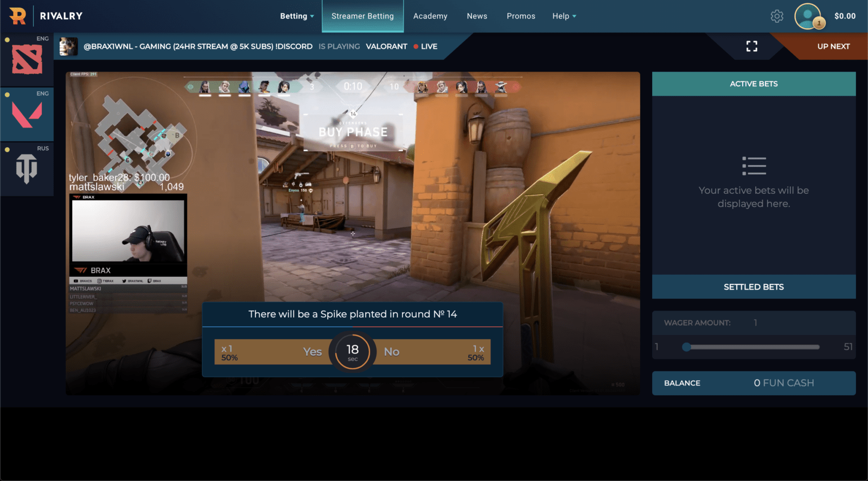This screenshot has height=481, width=868.
Task: Expand the Betting dropdown menu
Action: pyautogui.click(x=297, y=16)
